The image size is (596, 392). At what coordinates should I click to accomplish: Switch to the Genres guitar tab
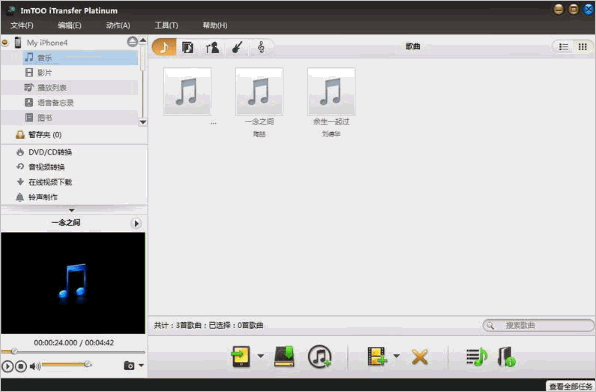coord(237,48)
